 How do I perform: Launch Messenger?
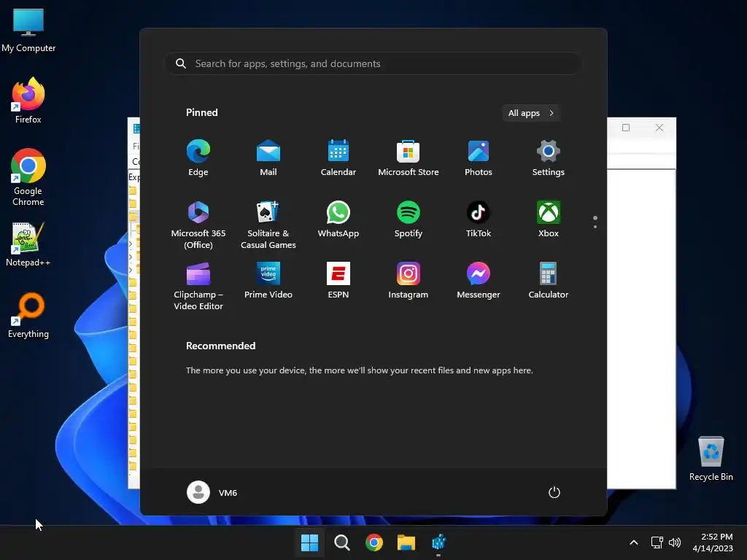(x=479, y=281)
